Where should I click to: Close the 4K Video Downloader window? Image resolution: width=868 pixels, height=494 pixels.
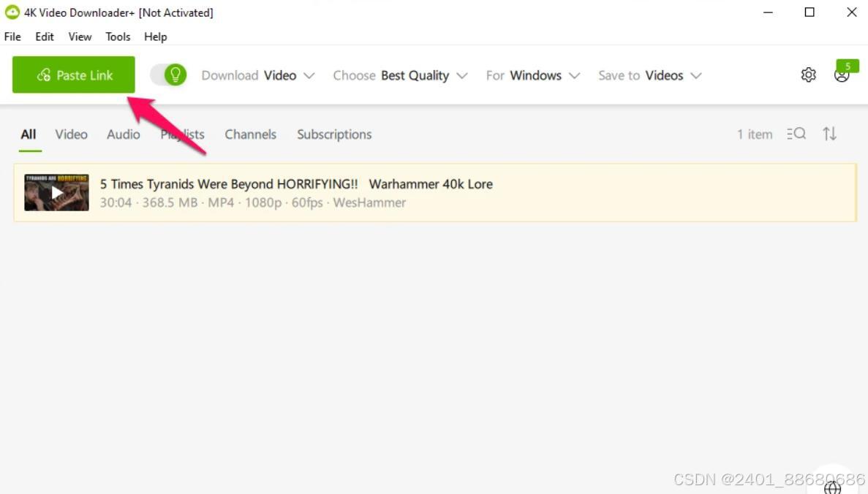[851, 12]
